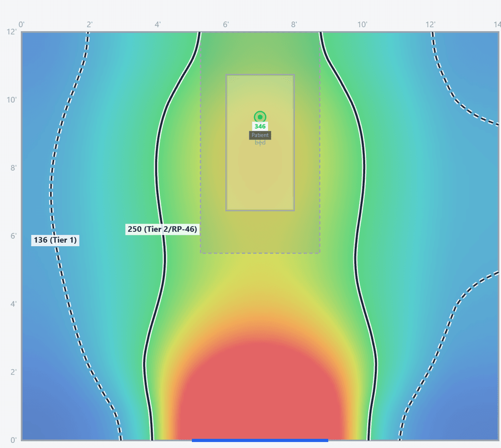The height and width of the screenshot is (448, 501).
Task: Click the Patient bed label
Action: pyautogui.click(x=260, y=135)
